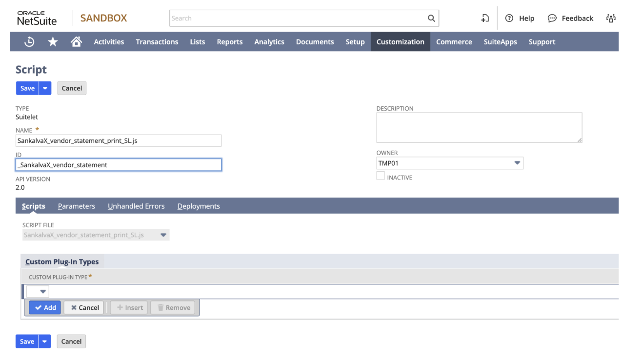Screen dimensions: 644x360
Task: Open the Custom Plug-In Type dropdown
Action: coord(38,292)
